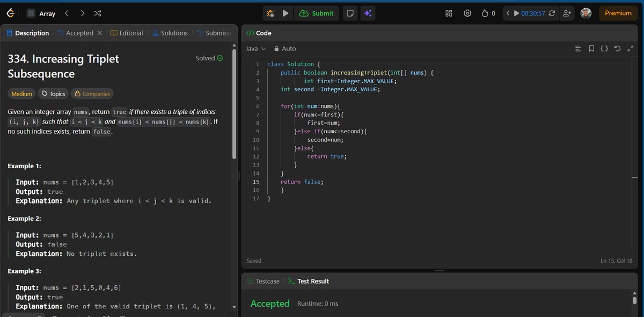The image size is (644, 317).
Task: Click line number 6 in the gutter
Action: [257, 106]
